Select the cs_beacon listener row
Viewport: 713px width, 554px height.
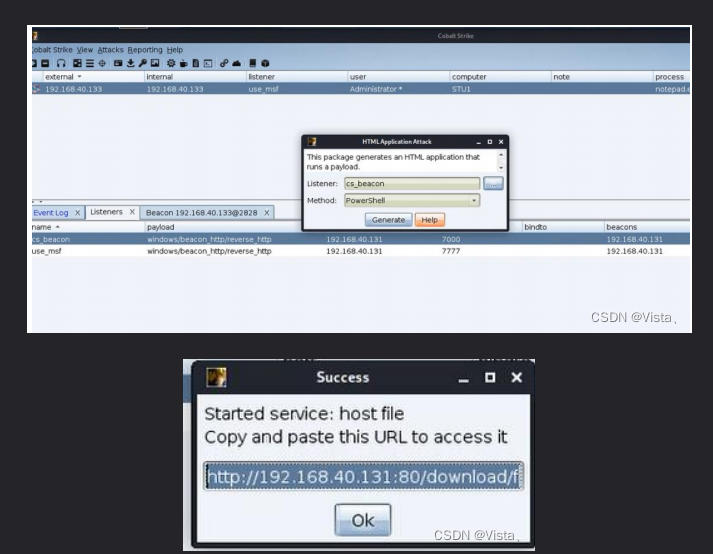click(361, 239)
